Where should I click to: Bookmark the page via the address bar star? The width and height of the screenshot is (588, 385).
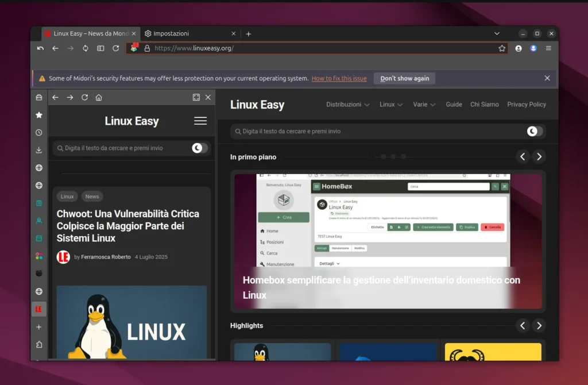(x=502, y=48)
